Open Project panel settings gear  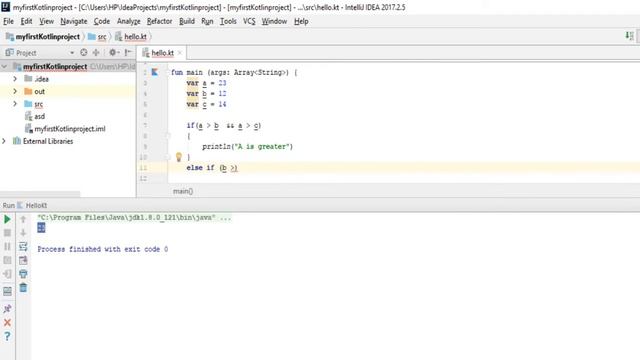tap(113, 52)
